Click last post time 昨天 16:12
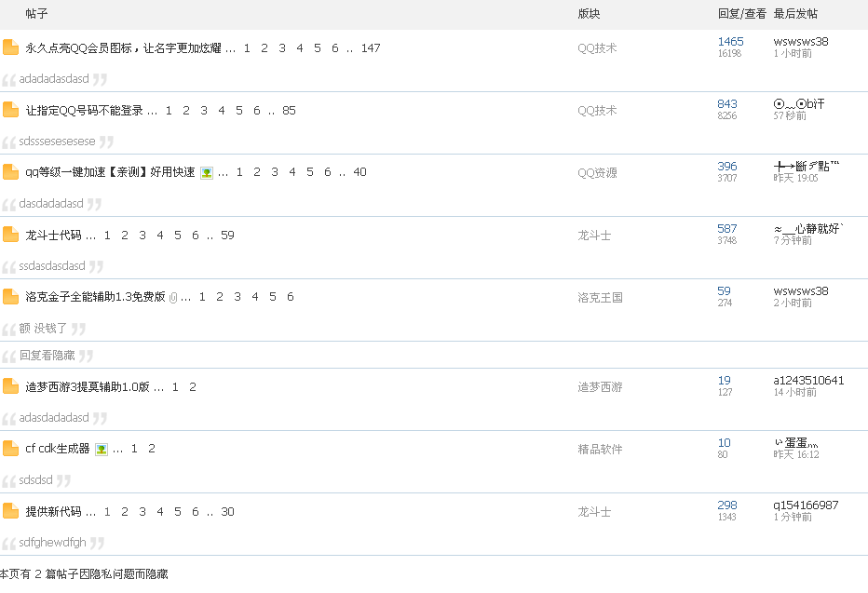Screen dimensions: 868x593 [x=796, y=454]
